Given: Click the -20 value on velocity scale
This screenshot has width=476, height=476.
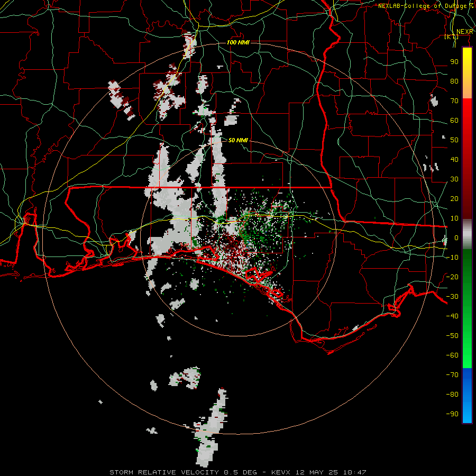Looking at the screenshot, I should click(x=452, y=277).
